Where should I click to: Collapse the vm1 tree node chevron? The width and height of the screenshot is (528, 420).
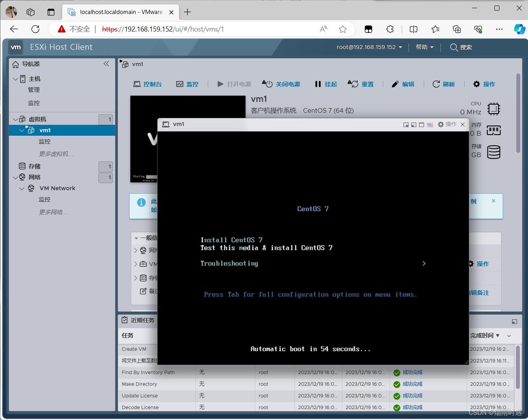22,130
